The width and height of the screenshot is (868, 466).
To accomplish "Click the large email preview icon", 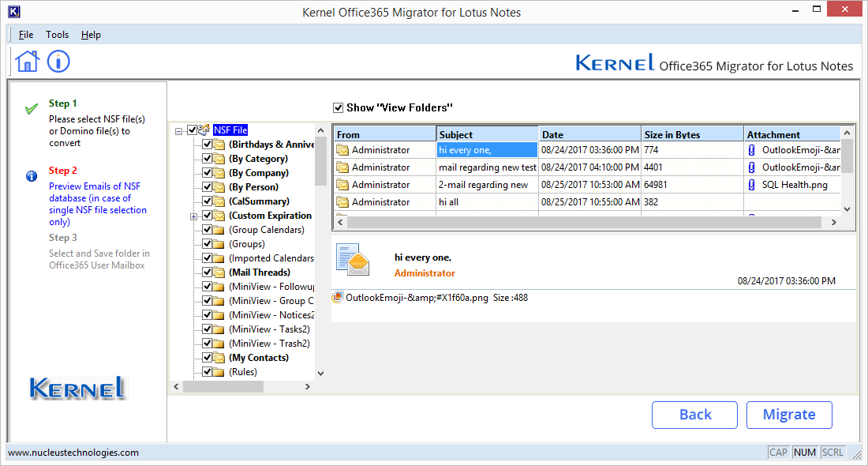I will (x=353, y=259).
